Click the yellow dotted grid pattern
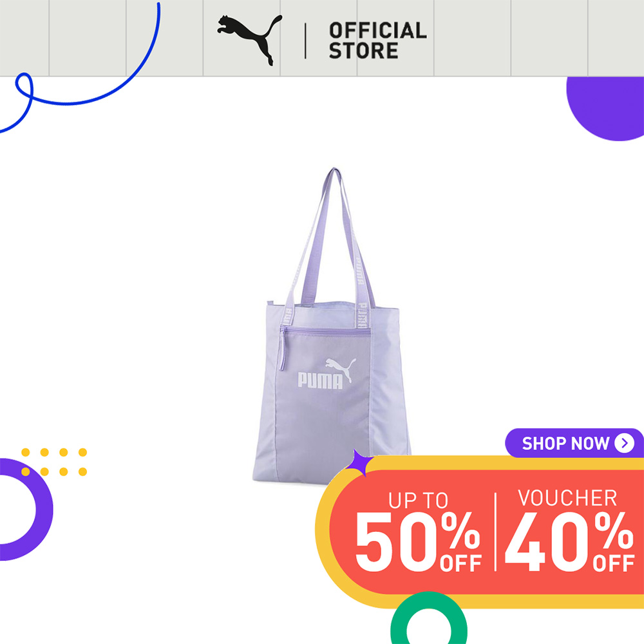This screenshot has width=644, height=644. click(x=54, y=462)
